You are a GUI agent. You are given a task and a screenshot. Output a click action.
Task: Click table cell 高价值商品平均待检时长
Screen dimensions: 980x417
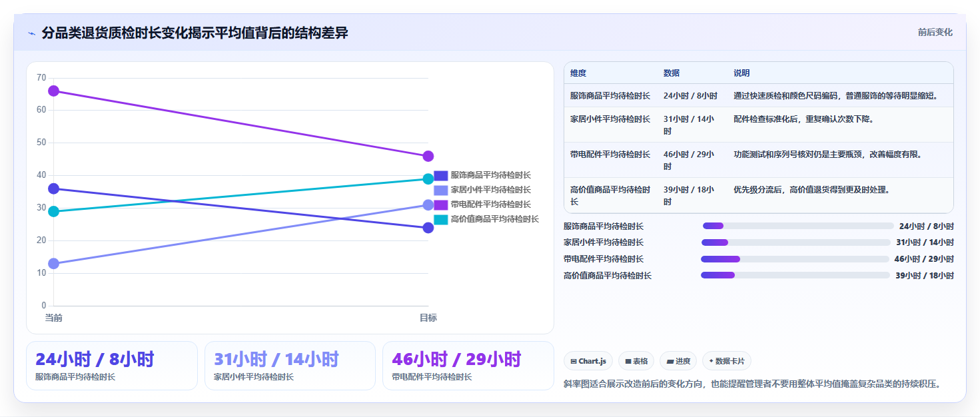pos(610,196)
